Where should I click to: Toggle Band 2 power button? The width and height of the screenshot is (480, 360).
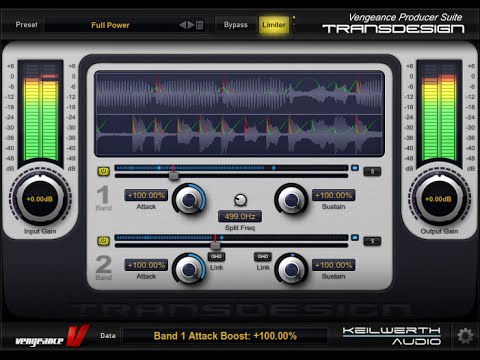tap(104, 241)
